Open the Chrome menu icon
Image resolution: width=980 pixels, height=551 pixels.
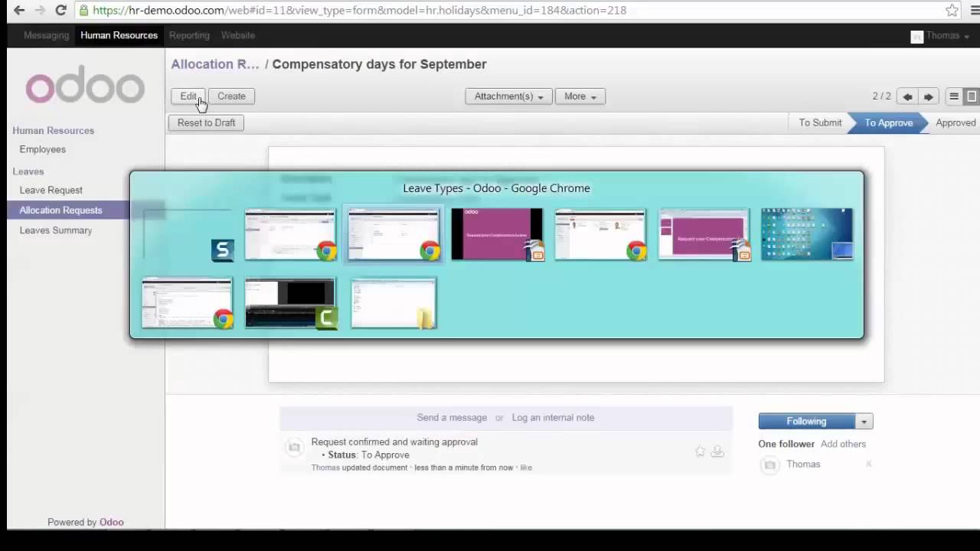click(x=975, y=11)
